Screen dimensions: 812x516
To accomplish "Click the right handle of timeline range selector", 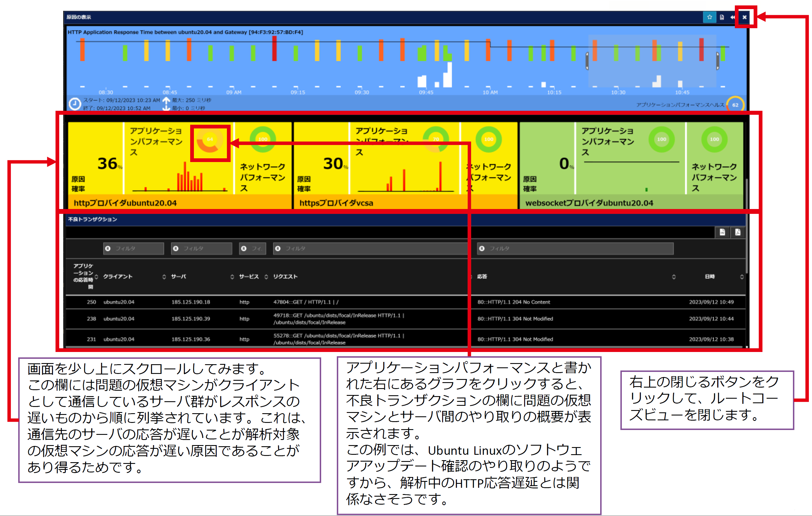I will point(717,61).
